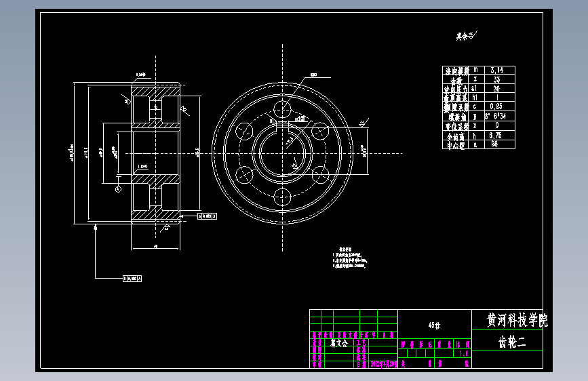Click the symbol a1 in the parameter table
Image resolution: width=588 pixels, height=381 pixels.
pyautogui.click(x=474, y=89)
